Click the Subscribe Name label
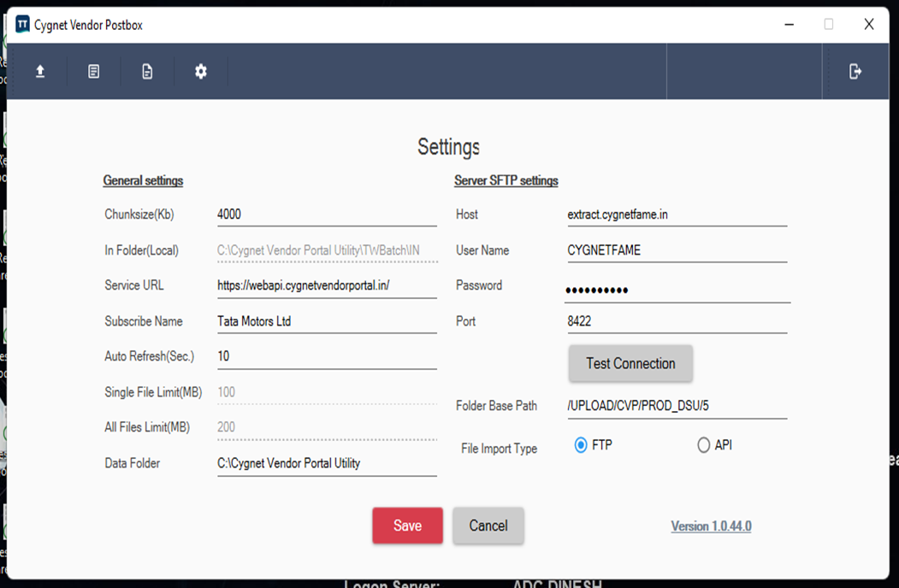This screenshot has width=899, height=588. coord(144,321)
